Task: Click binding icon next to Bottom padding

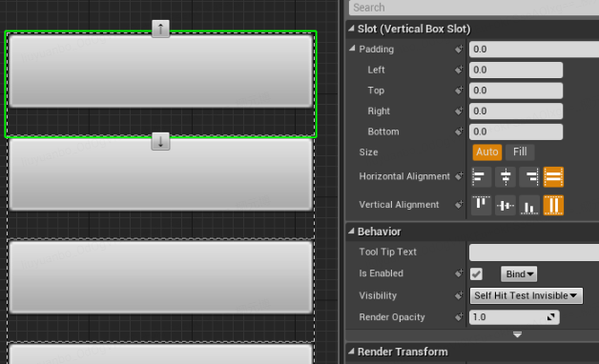Action: (459, 131)
